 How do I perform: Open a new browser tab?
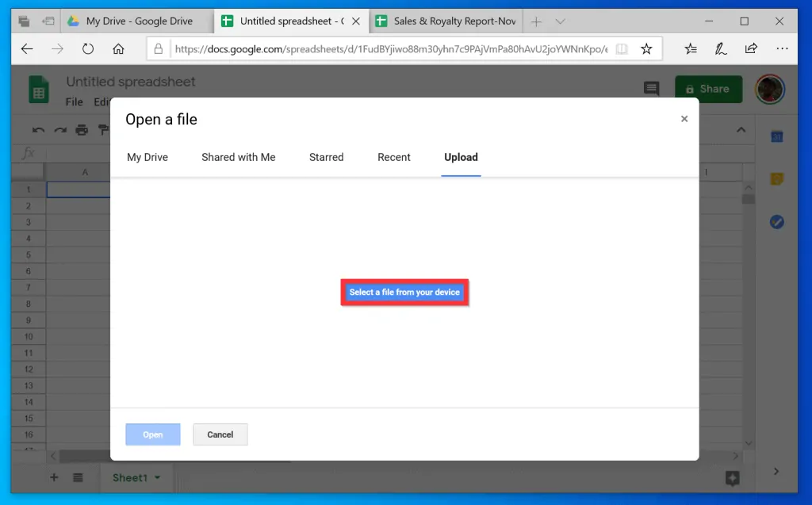(x=537, y=21)
